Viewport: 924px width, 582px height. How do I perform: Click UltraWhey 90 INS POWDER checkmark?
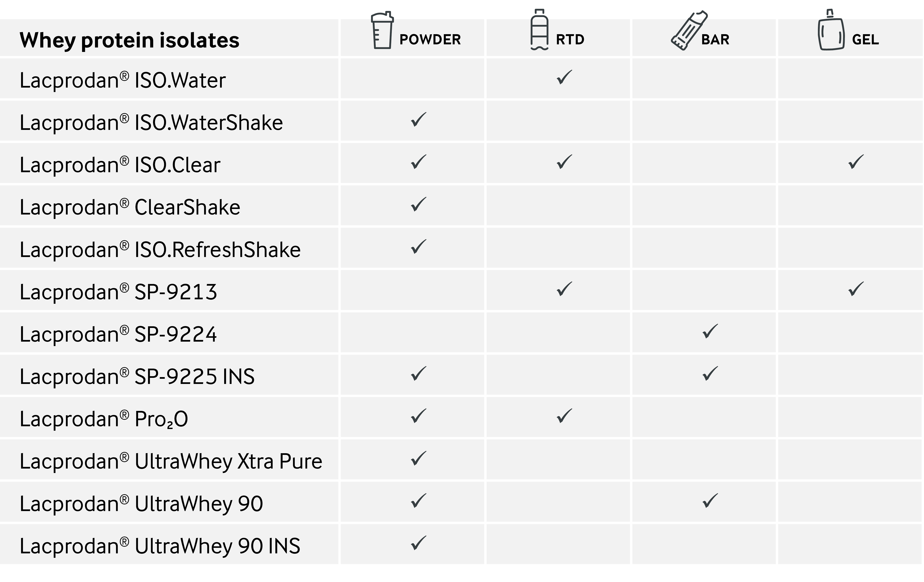click(x=418, y=543)
